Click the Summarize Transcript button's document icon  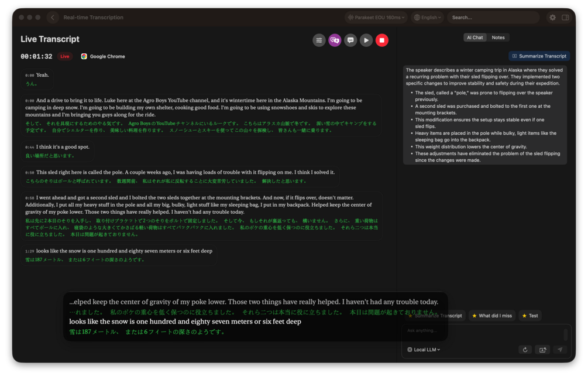point(514,56)
